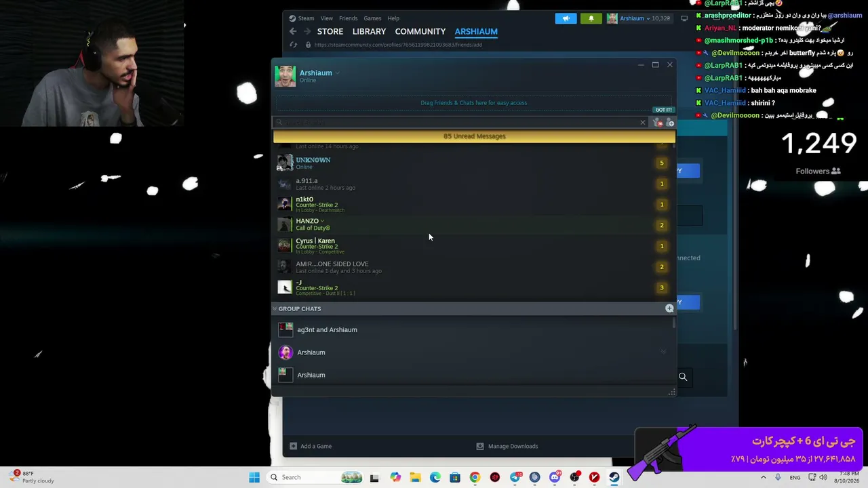Click Add a Game link
Screen dimensions: 868x488
tap(316, 446)
